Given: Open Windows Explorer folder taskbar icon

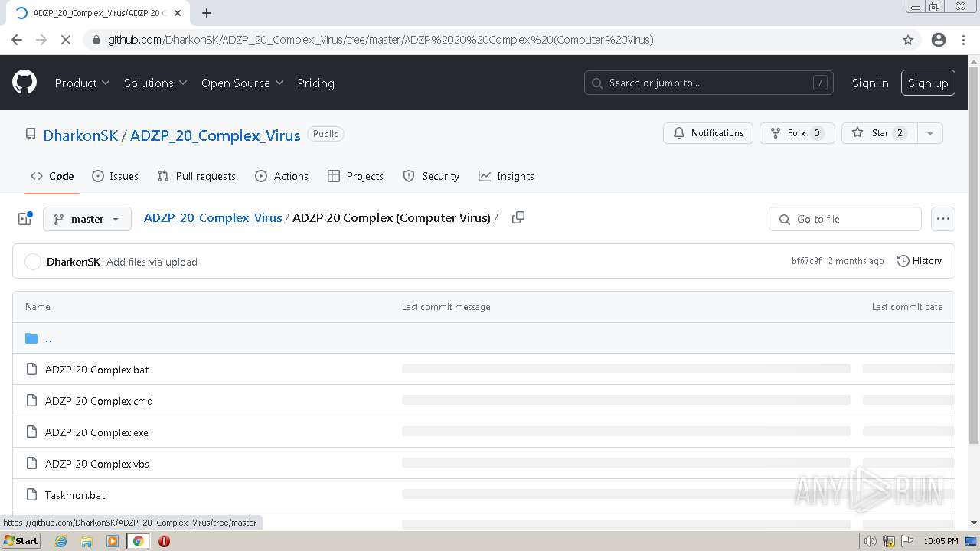Looking at the screenshot, I should click(87, 541).
